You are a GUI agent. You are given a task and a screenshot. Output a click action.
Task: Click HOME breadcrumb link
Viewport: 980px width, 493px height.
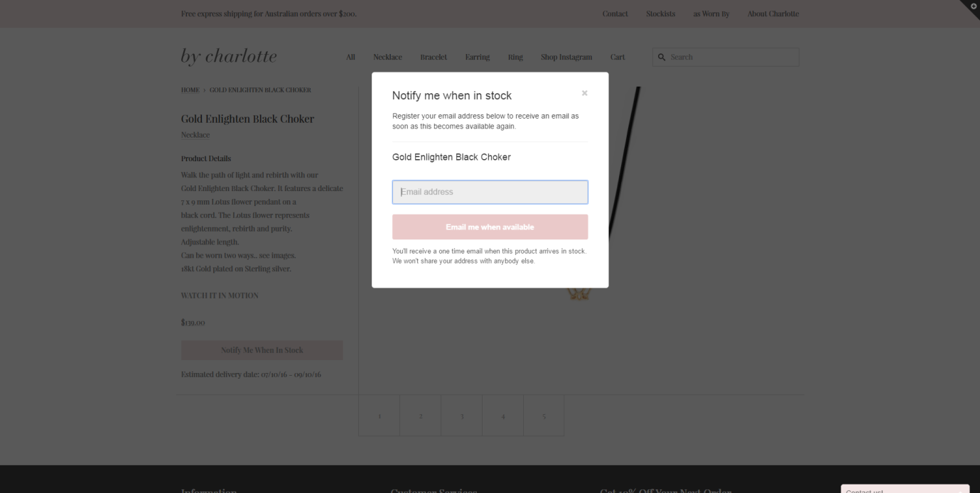coord(190,90)
